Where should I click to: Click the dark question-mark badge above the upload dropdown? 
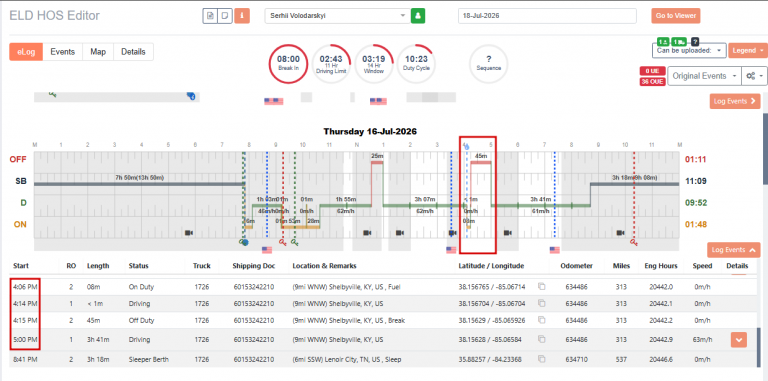point(695,42)
